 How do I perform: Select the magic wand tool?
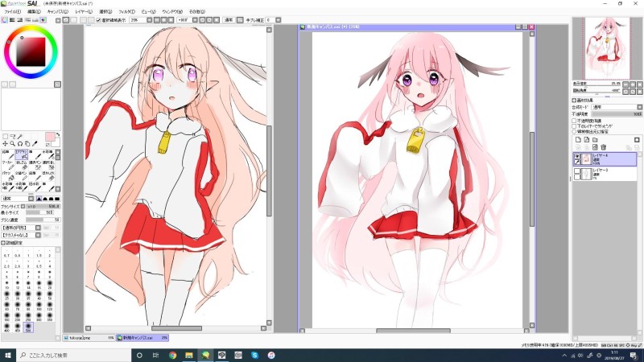tap(19, 137)
